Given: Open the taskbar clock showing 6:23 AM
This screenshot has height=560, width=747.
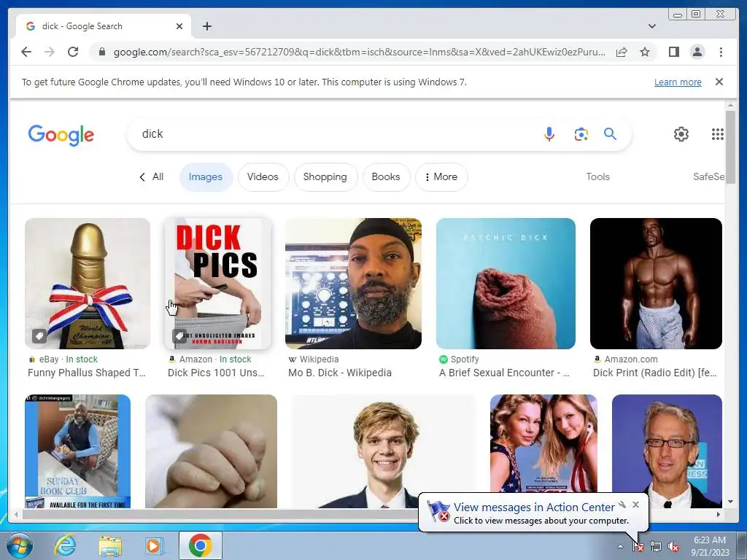Looking at the screenshot, I should pyautogui.click(x=710, y=546).
